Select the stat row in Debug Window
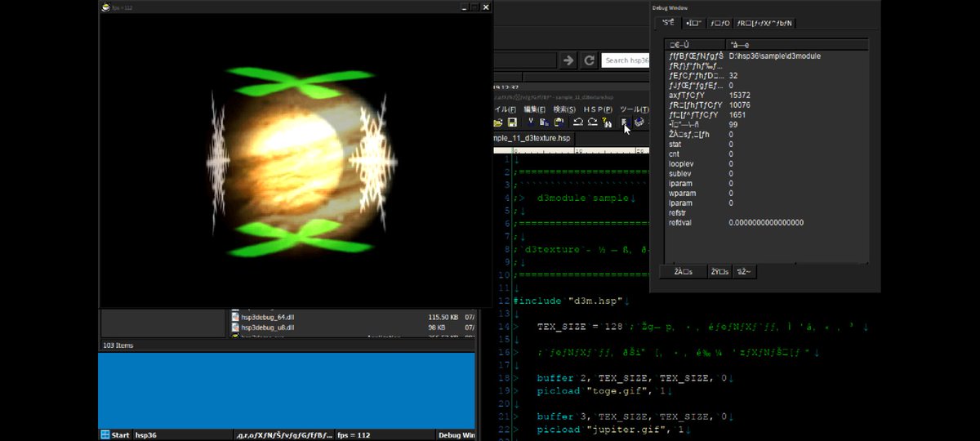980x441 pixels. [x=766, y=145]
